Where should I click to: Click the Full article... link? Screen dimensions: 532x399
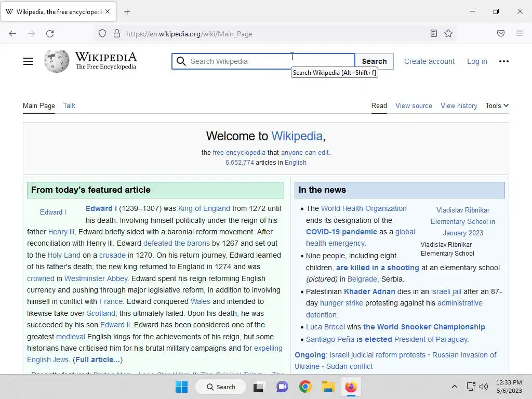(98, 360)
